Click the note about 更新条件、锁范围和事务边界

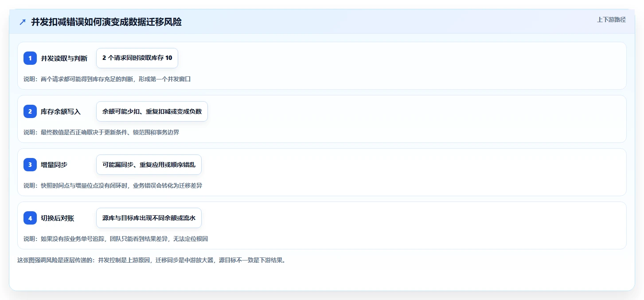click(101, 132)
